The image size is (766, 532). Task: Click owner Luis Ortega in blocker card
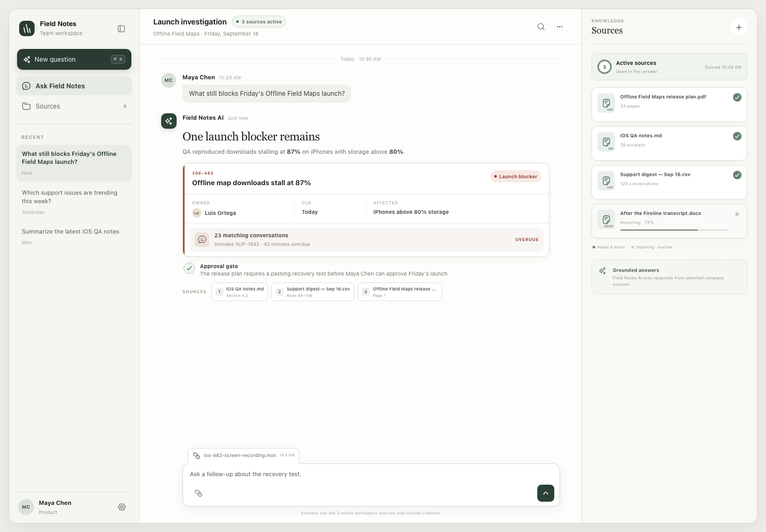coord(214,213)
